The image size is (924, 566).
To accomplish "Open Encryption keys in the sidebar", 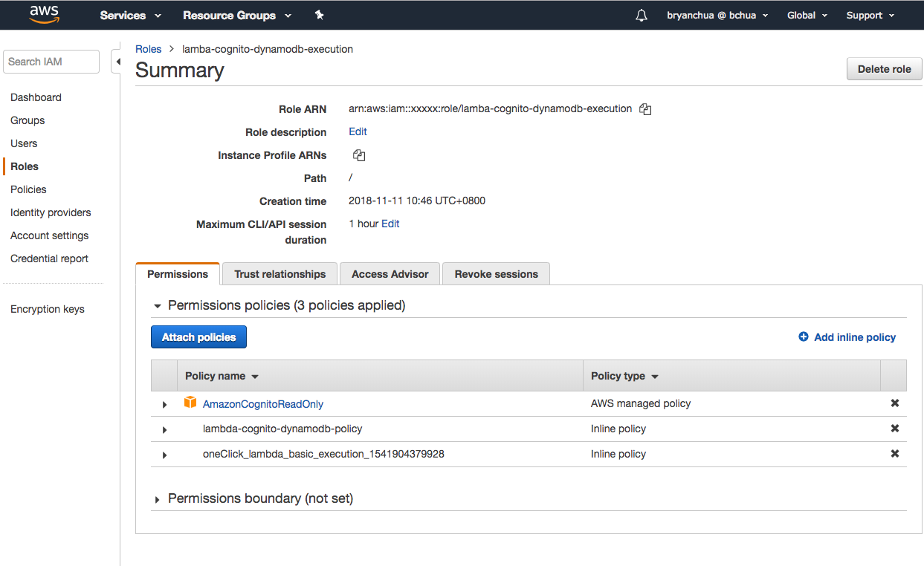I will 48,309.
